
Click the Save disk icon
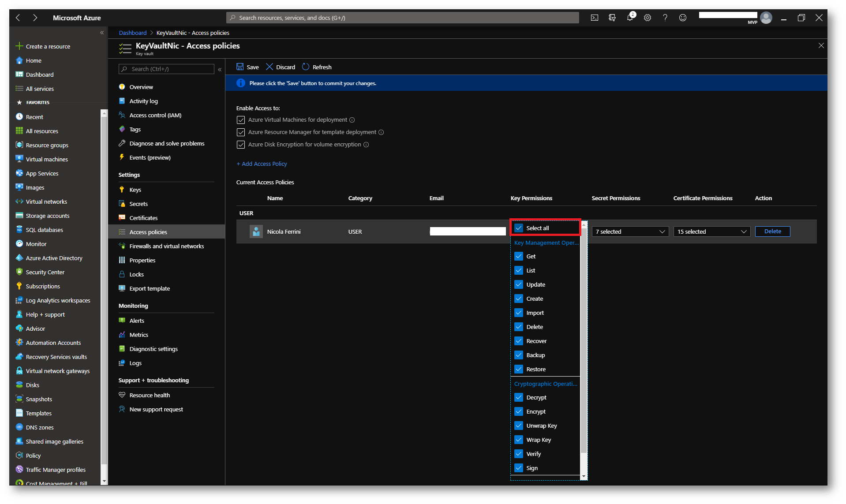(240, 67)
